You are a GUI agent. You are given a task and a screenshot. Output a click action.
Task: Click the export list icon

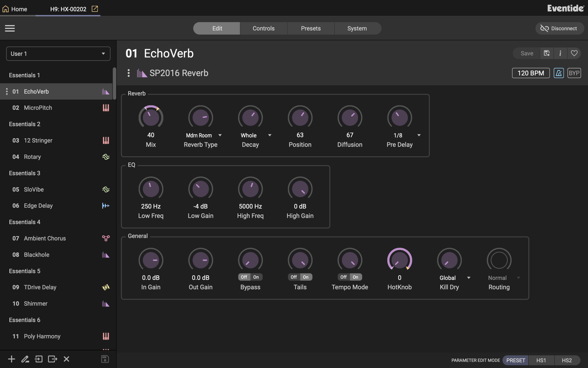pyautogui.click(x=52, y=359)
